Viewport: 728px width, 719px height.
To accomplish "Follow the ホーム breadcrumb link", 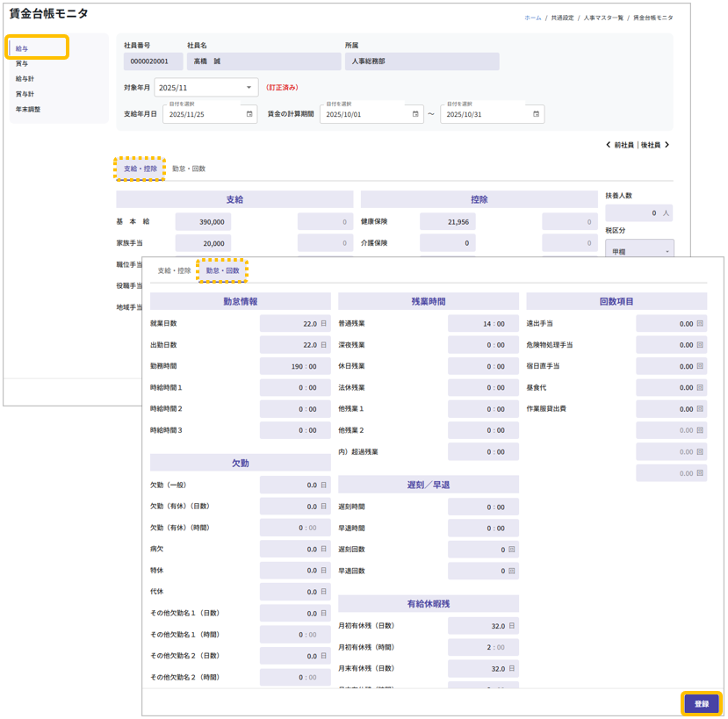I will click(x=532, y=18).
